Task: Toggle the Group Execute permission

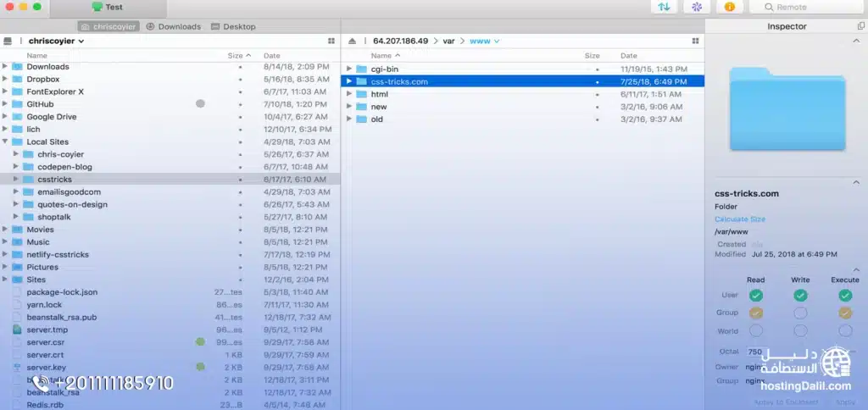Action: (844, 313)
